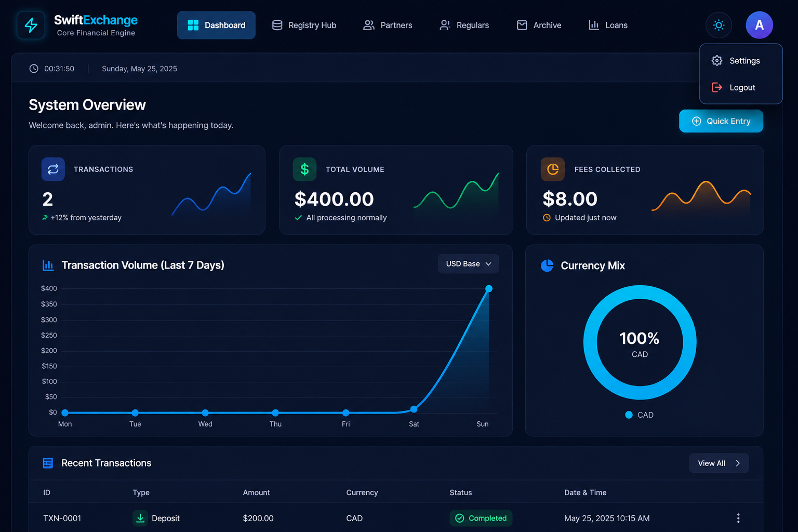Click the $400.00 total volume value
This screenshot has height=532, width=798.
[x=334, y=199]
